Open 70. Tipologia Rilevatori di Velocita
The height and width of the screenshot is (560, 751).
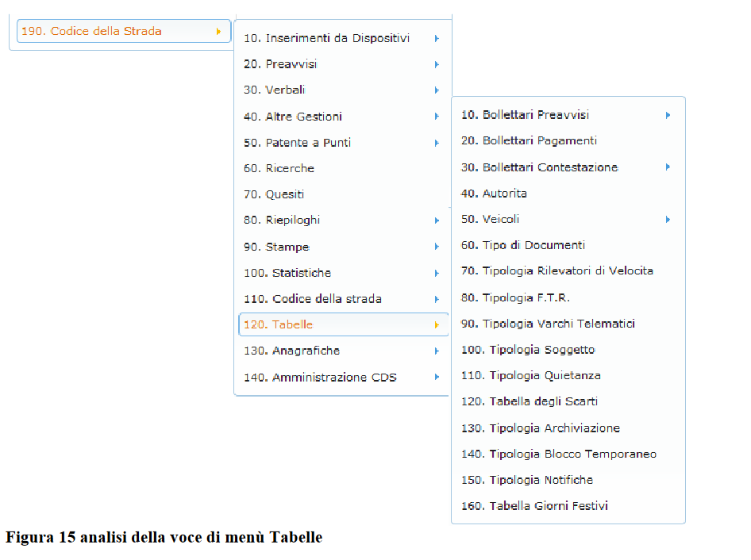tap(557, 270)
